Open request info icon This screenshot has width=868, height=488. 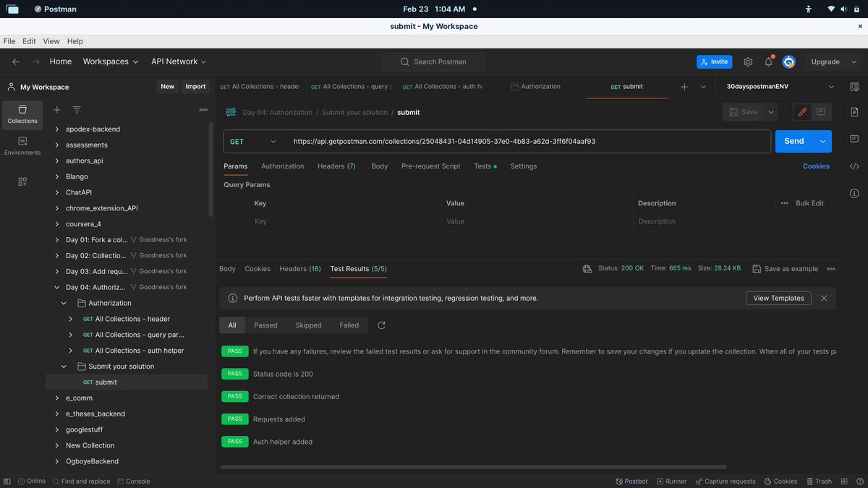(x=854, y=193)
